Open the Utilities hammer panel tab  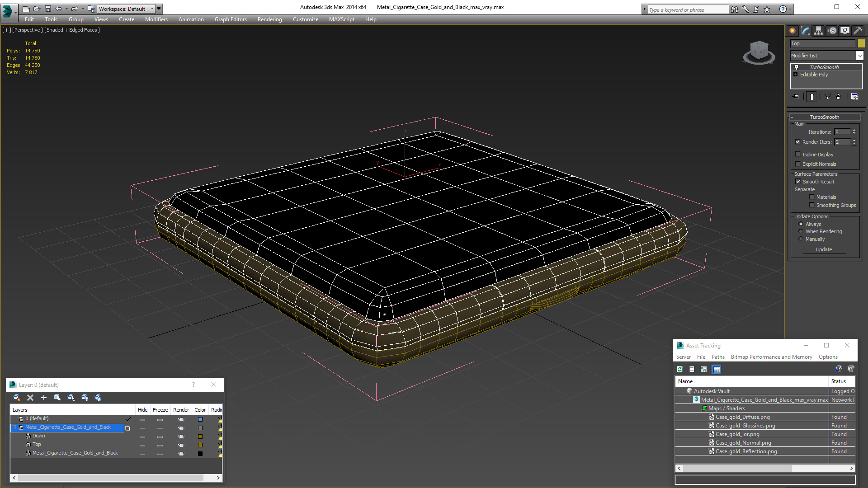tap(858, 31)
